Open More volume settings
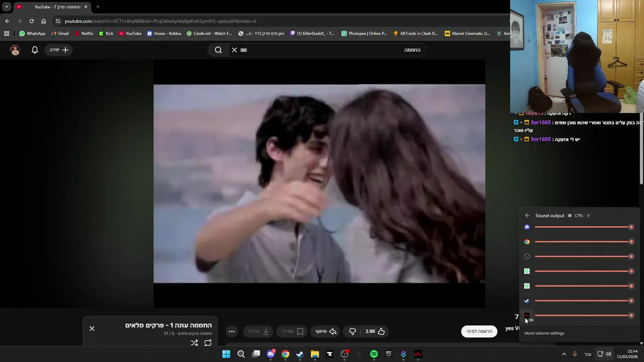This screenshot has height=362, width=644. point(544,333)
